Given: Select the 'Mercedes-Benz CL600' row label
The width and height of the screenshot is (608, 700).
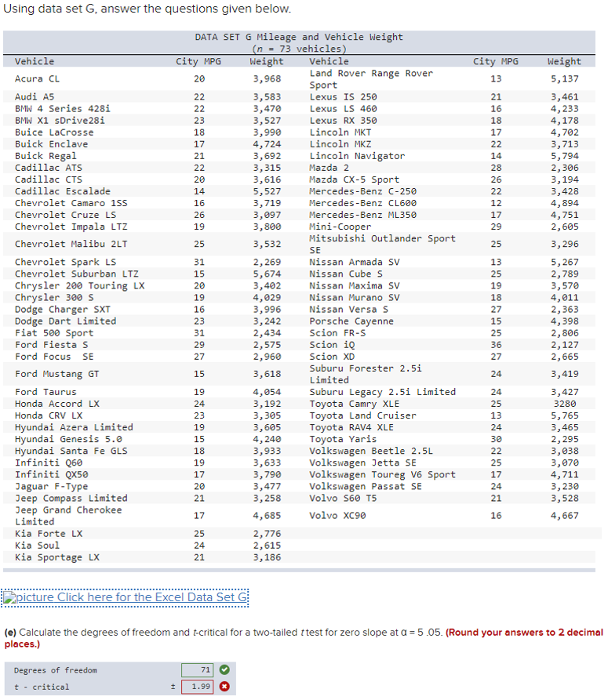Looking at the screenshot, I should point(362,203).
